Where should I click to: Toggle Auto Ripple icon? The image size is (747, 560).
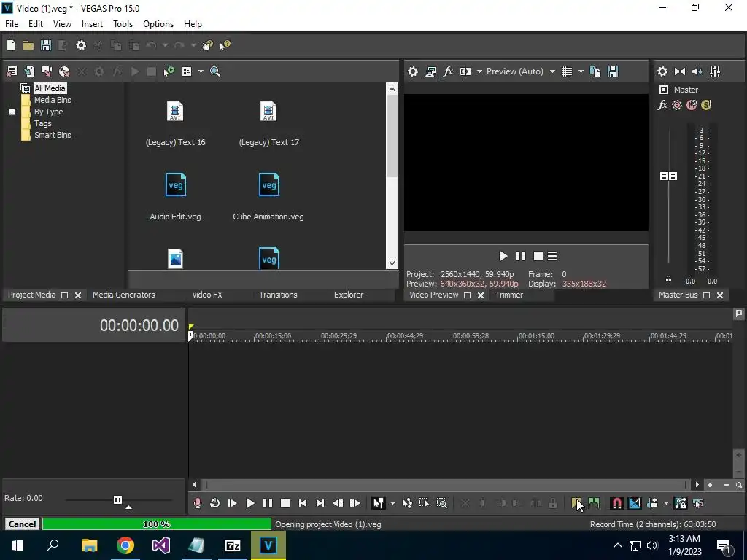[x=652, y=503]
